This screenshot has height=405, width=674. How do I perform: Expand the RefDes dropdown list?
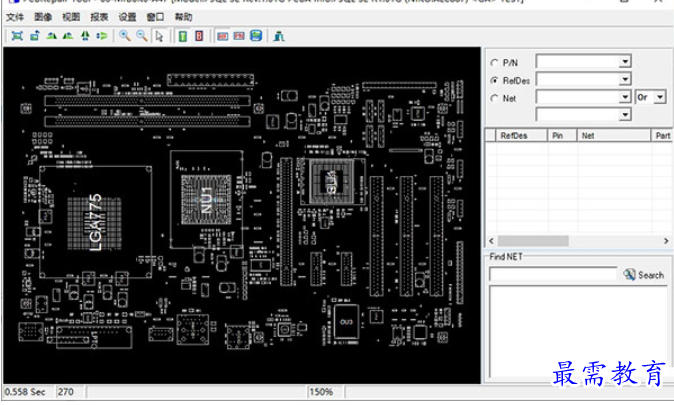[x=625, y=80]
